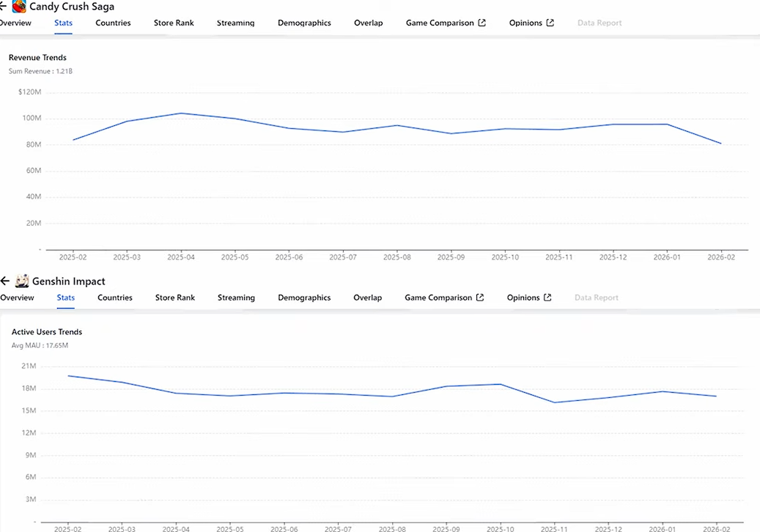Click revenue line peak at 2025-04
Viewport: 760px width, 532px height.
pyautogui.click(x=181, y=114)
